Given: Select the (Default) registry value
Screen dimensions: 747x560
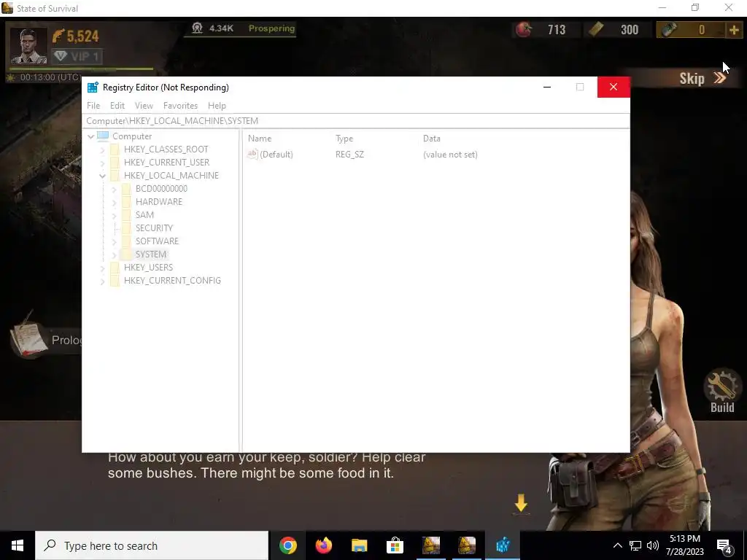Looking at the screenshot, I should point(276,155).
